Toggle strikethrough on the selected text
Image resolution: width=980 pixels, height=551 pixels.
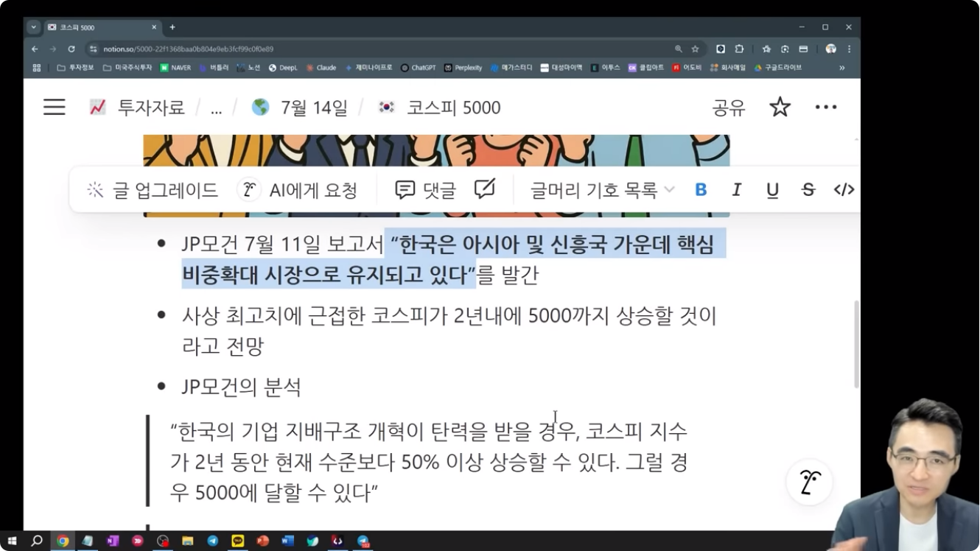[x=808, y=190]
